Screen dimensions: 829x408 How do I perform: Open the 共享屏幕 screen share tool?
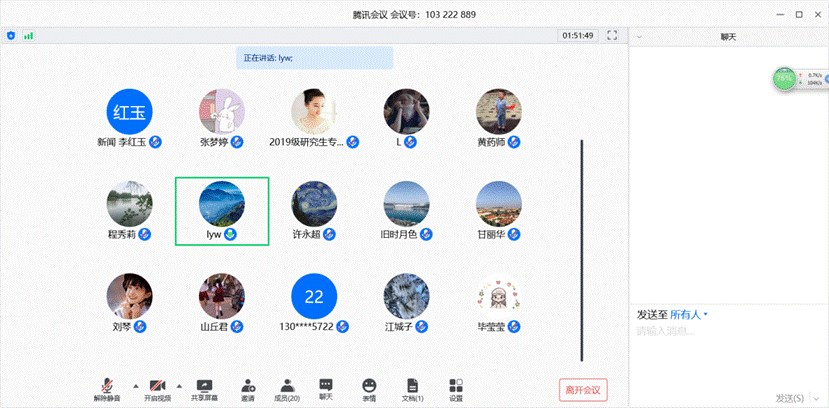point(204,386)
